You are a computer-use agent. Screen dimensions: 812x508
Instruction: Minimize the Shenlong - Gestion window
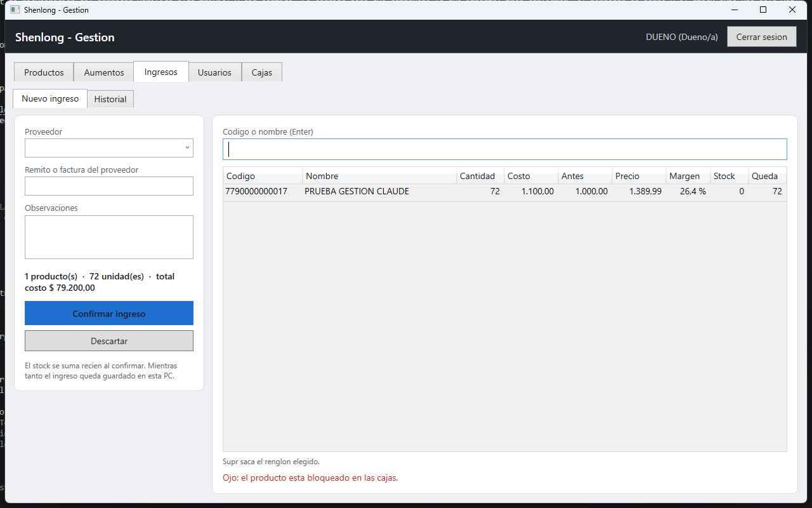[734, 10]
